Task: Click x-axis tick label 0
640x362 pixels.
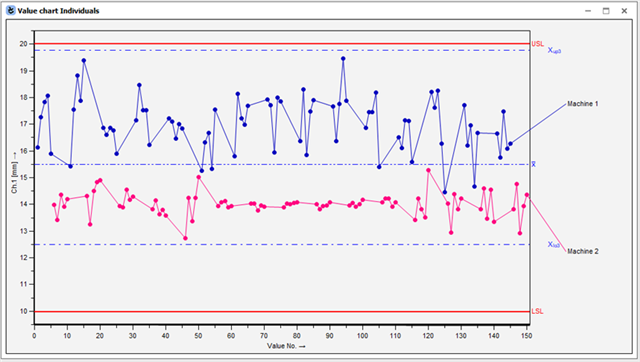Action: pyautogui.click(x=34, y=335)
